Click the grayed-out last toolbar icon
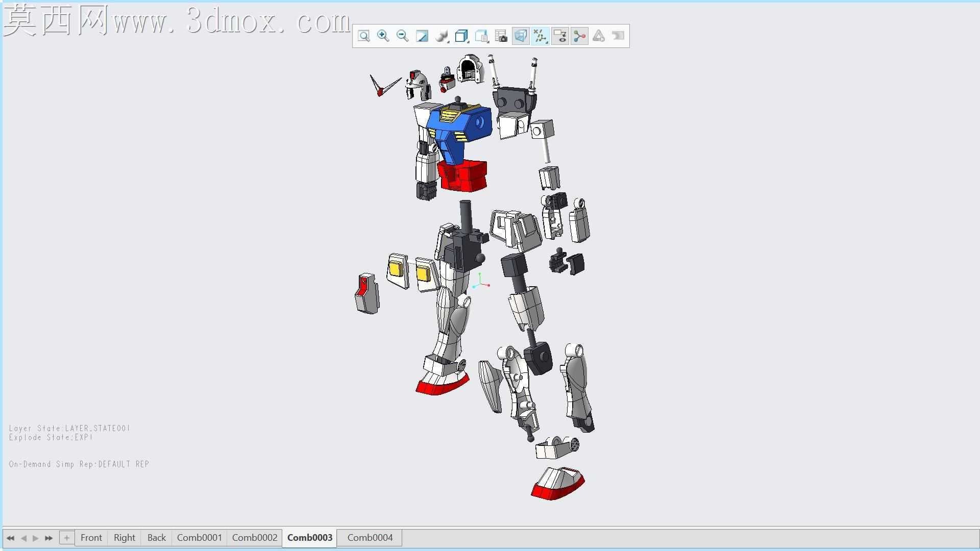The width and height of the screenshot is (980, 551). (x=618, y=36)
